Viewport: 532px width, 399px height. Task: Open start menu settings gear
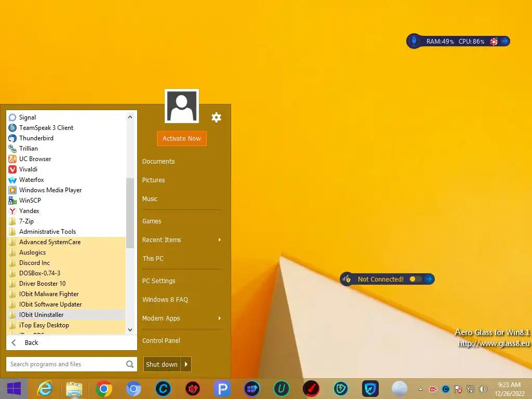pyautogui.click(x=216, y=117)
